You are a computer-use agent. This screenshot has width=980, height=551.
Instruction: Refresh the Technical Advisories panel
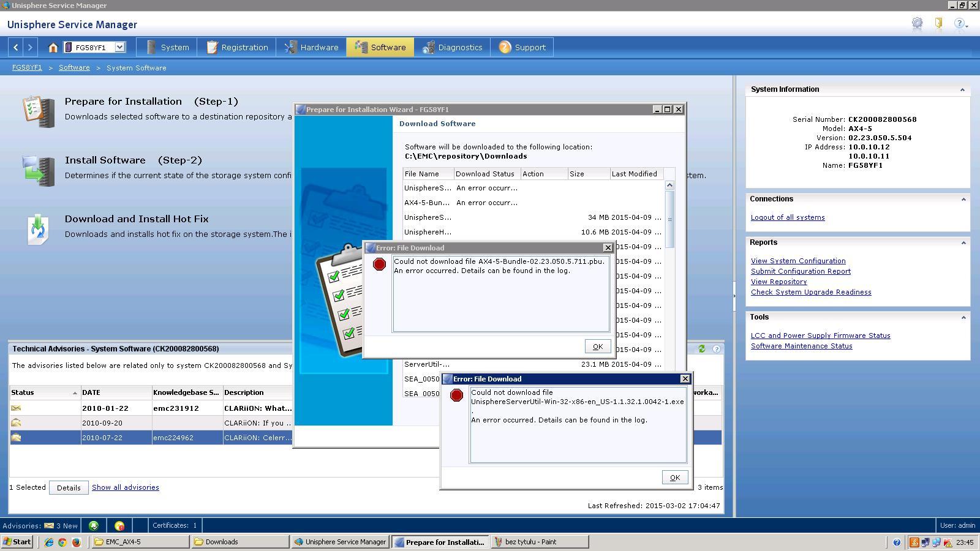click(702, 348)
